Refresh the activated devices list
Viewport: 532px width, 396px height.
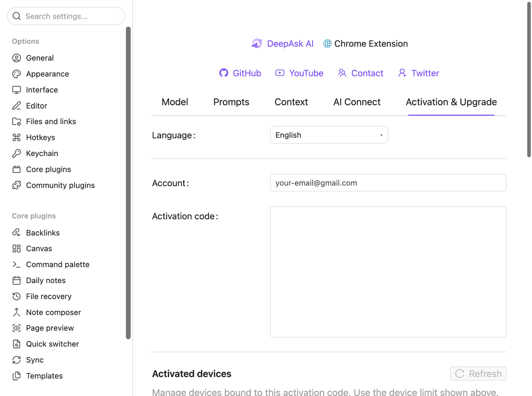tap(478, 373)
